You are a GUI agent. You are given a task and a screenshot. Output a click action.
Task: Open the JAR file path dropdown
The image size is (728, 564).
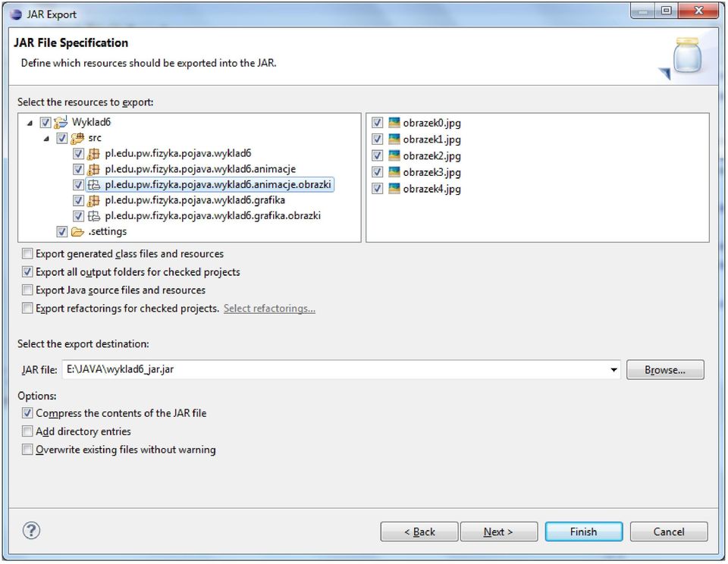click(613, 370)
